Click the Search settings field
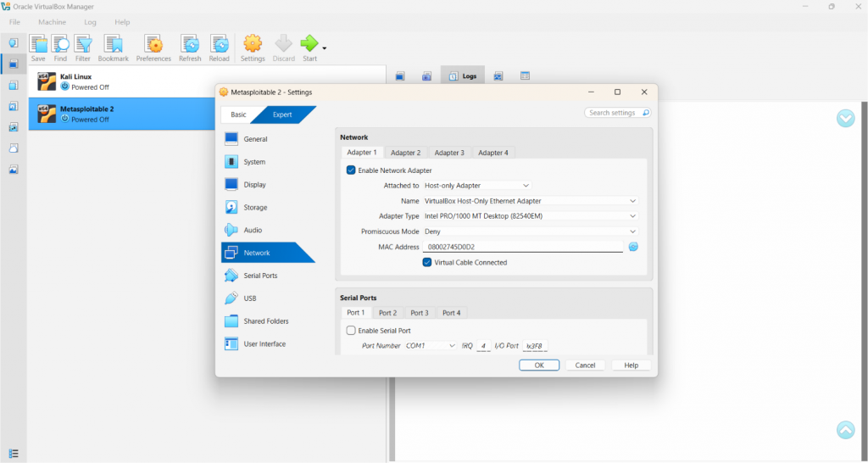 pos(617,113)
